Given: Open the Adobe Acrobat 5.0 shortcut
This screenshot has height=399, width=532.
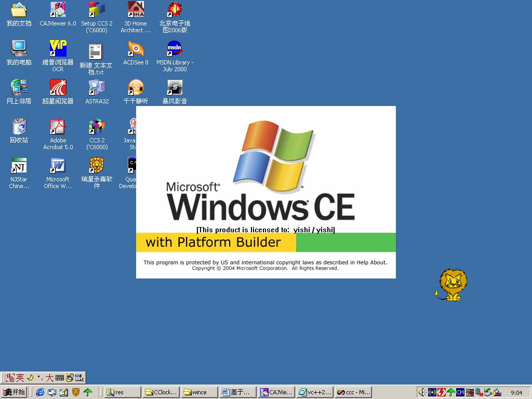Looking at the screenshot, I should [x=58, y=134].
